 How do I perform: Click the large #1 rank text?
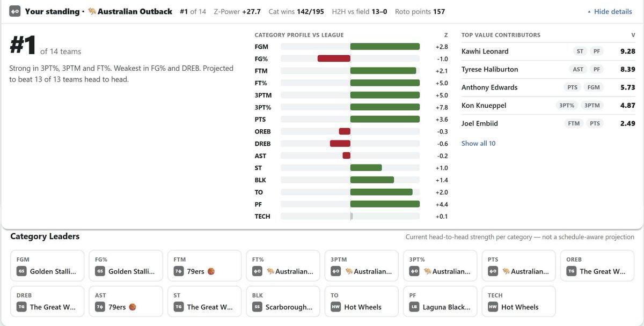(23, 45)
